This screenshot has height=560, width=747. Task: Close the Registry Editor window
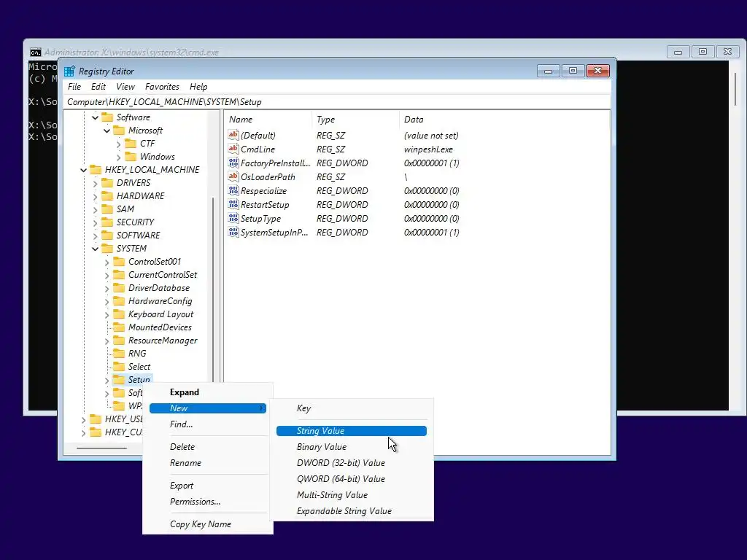[x=597, y=71]
